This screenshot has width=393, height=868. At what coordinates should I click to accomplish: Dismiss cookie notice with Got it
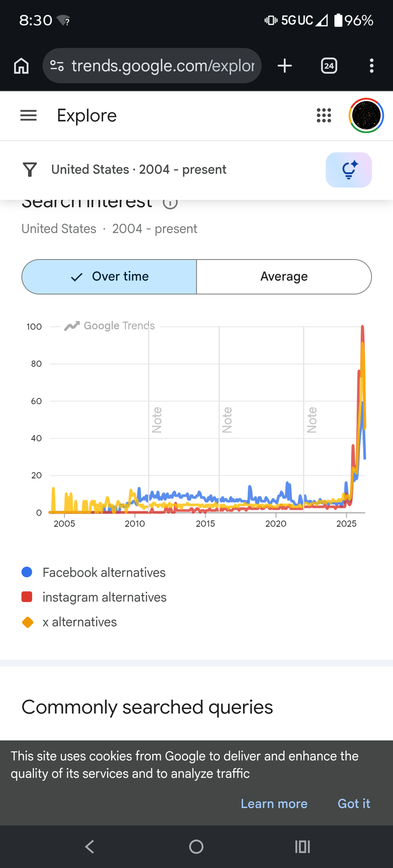[x=354, y=804]
